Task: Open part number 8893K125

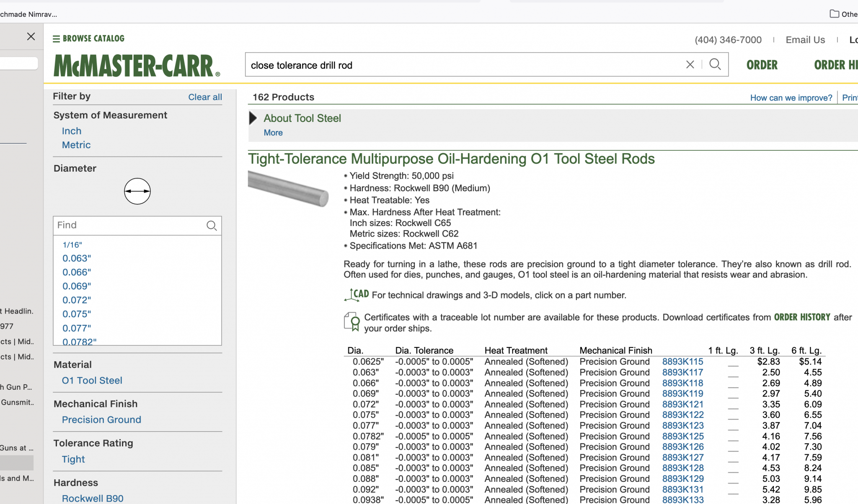Action: (x=682, y=436)
